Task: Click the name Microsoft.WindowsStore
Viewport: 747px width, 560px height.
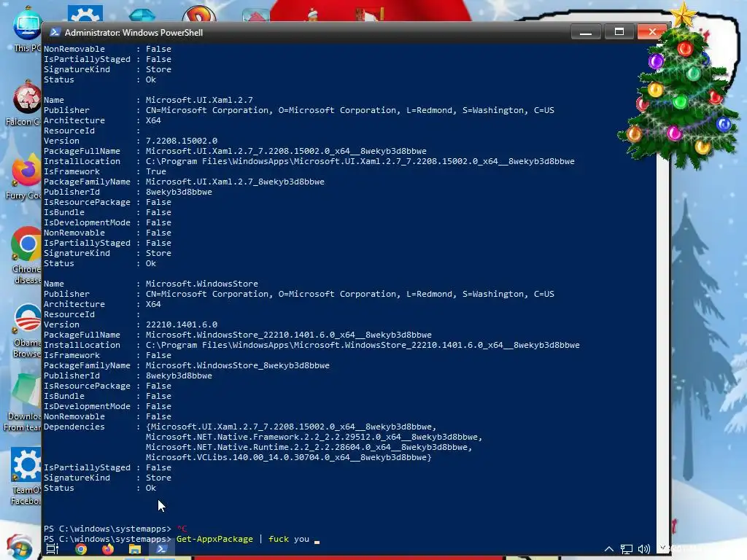Action: (x=202, y=284)
